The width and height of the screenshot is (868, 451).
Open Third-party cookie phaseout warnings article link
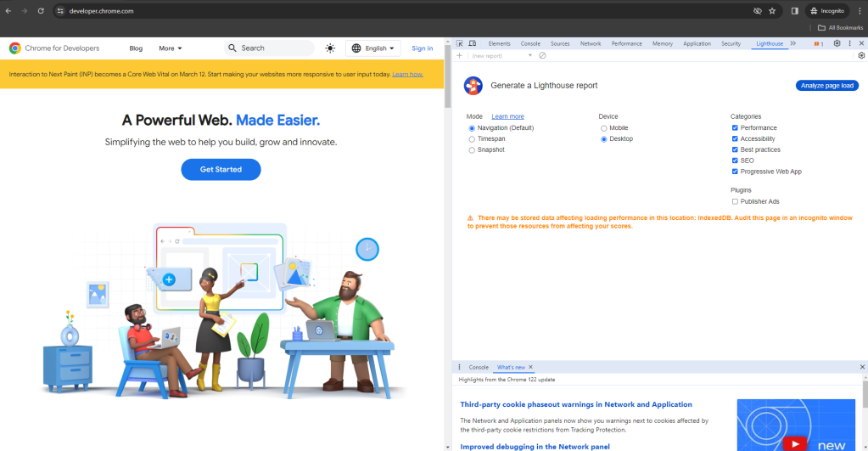tap(576, 404)
